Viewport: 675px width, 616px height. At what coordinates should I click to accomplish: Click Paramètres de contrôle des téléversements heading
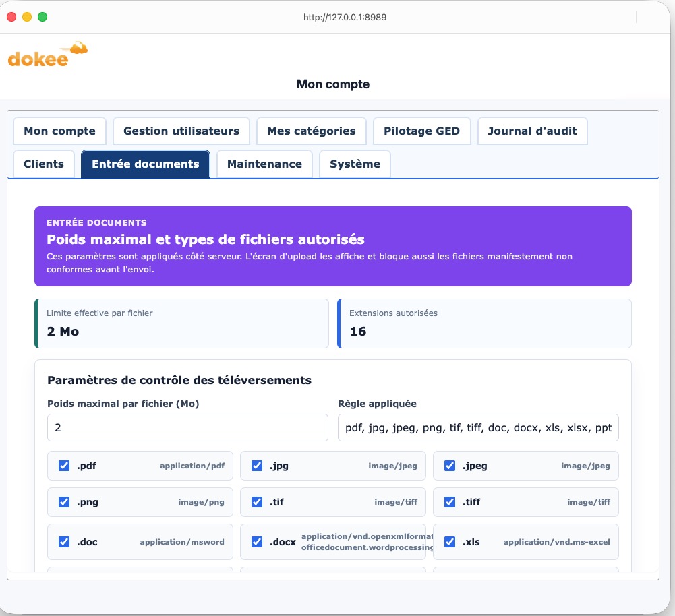179,380
